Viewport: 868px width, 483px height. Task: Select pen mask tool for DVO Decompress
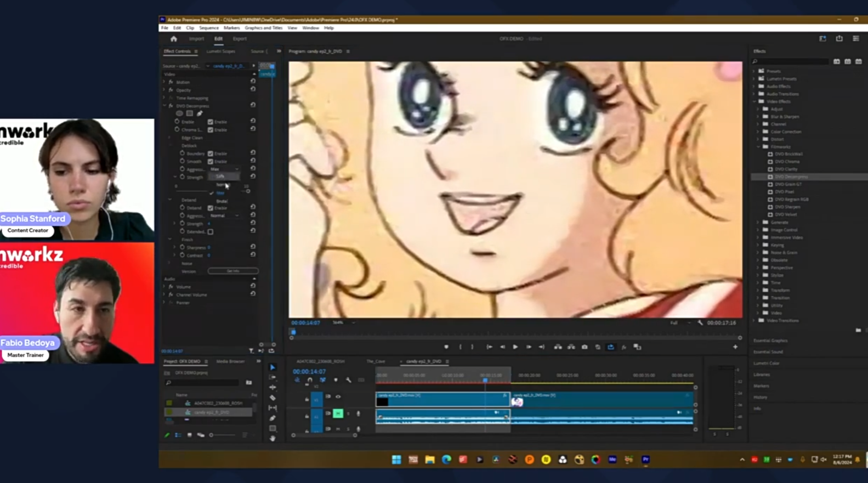coord(200,113)
